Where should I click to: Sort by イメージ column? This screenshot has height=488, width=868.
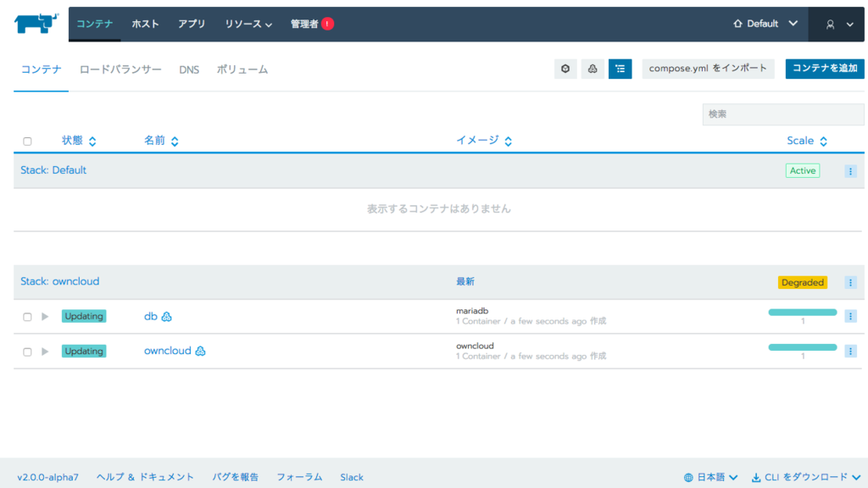484,141
